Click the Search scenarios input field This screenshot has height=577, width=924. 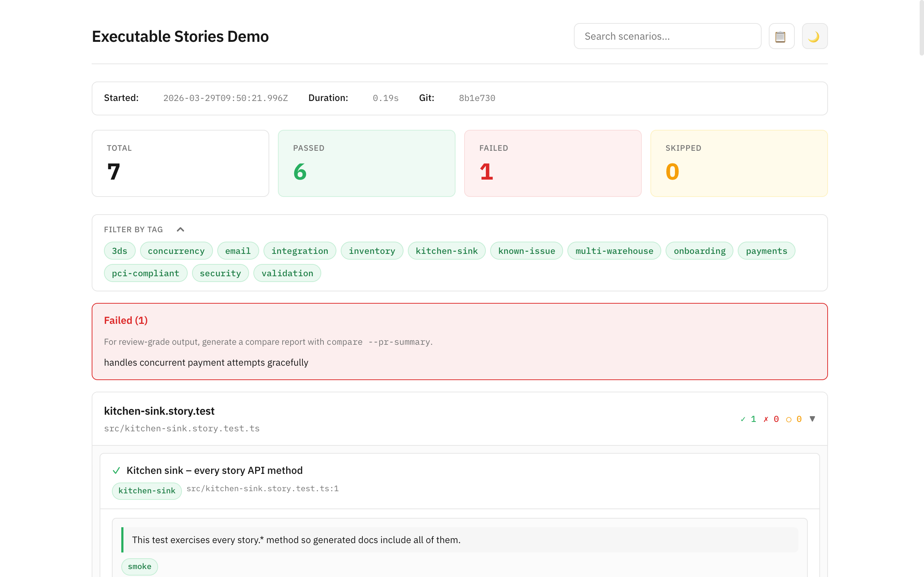(667, 36)
